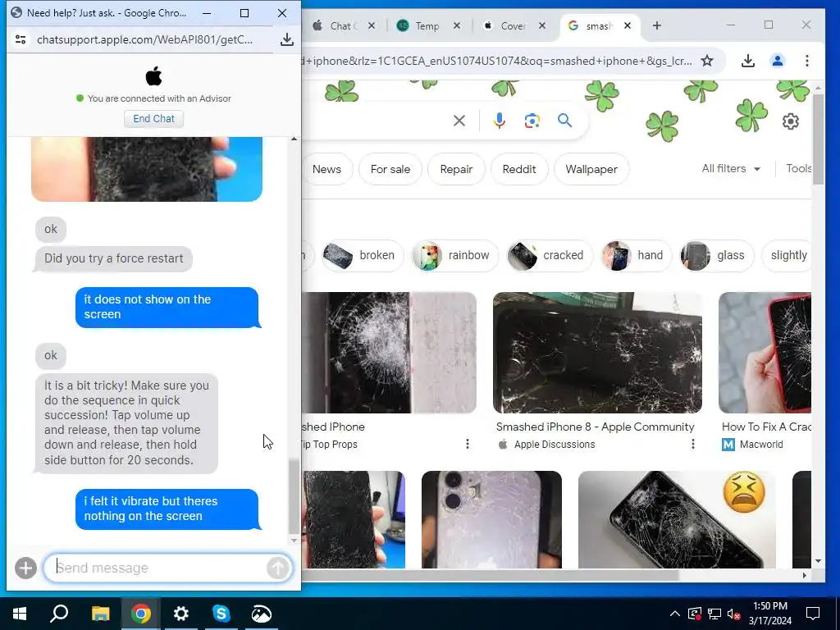840x630 pixels.
Task: Refine search with slightly chip
Action: click(x=787, y=256)
